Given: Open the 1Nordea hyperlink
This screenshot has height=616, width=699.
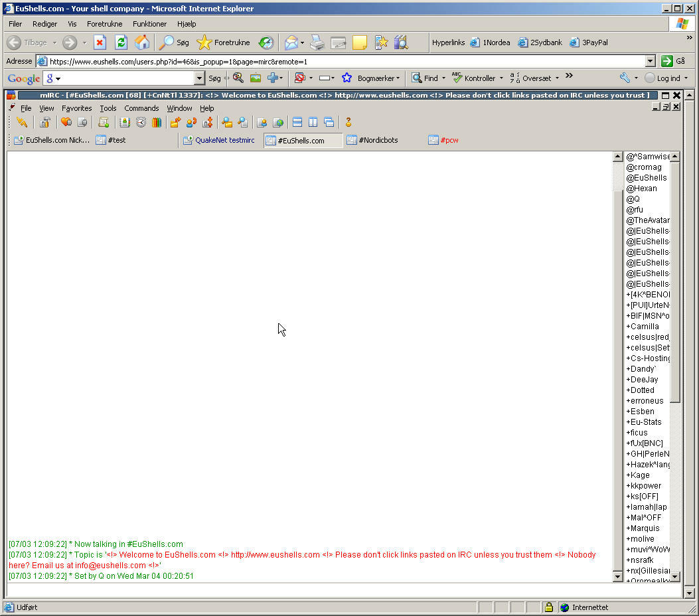Looking at the screenshot, I should pos(490,42).
